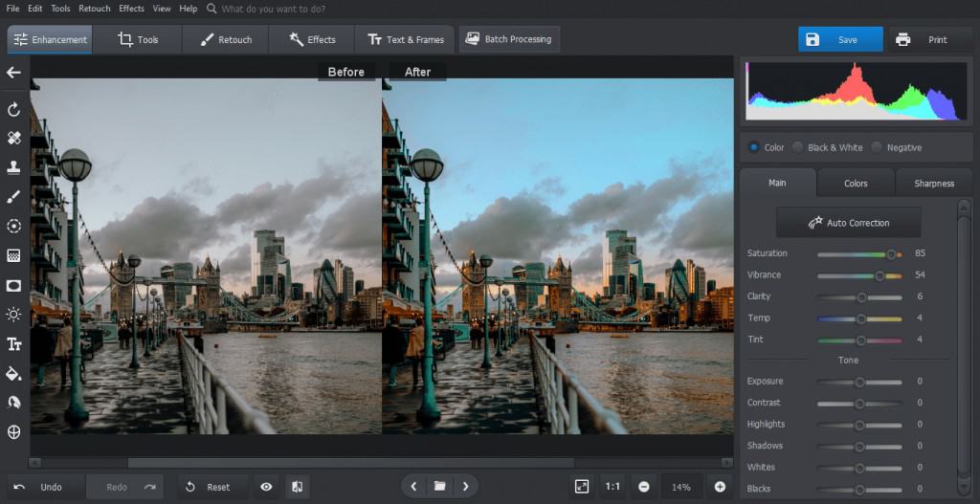Click the 'What do you want to do?' search field
This screenshot has width=980, height=504.
[273, 9]
